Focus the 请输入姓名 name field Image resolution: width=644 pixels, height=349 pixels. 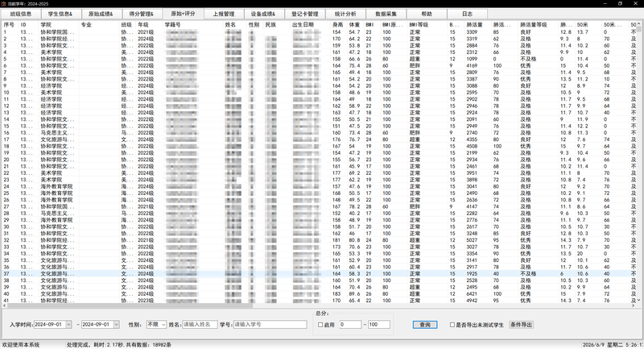tap(200, 324)
